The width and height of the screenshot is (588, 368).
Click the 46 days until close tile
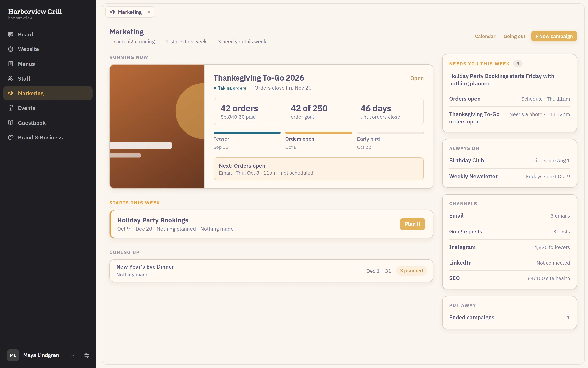click(x=389, y=111)
